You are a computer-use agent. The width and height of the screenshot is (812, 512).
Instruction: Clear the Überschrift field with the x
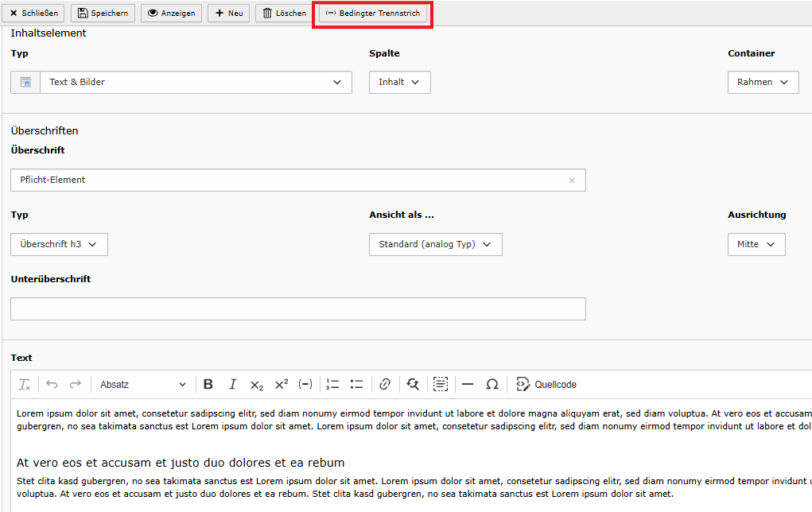tap(571, 180)
